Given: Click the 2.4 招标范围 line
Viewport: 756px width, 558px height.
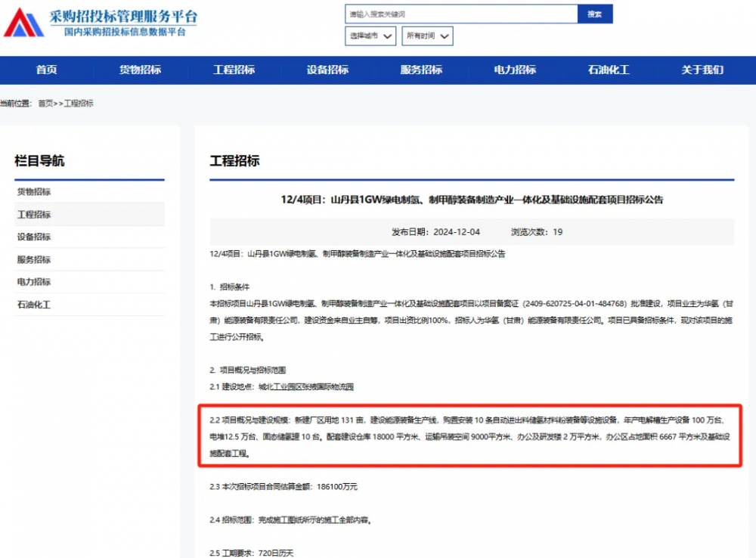Looking at the screenshot, I should point(290,520).
